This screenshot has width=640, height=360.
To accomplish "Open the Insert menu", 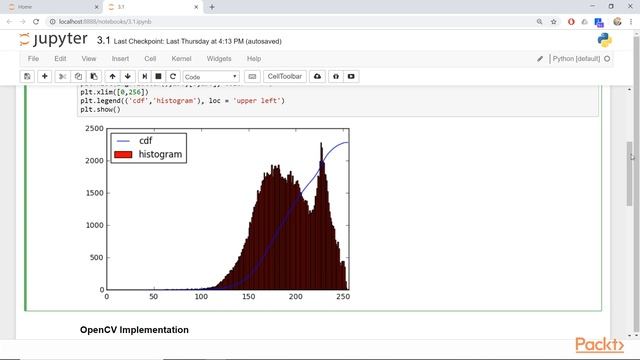I will (120, 59).
